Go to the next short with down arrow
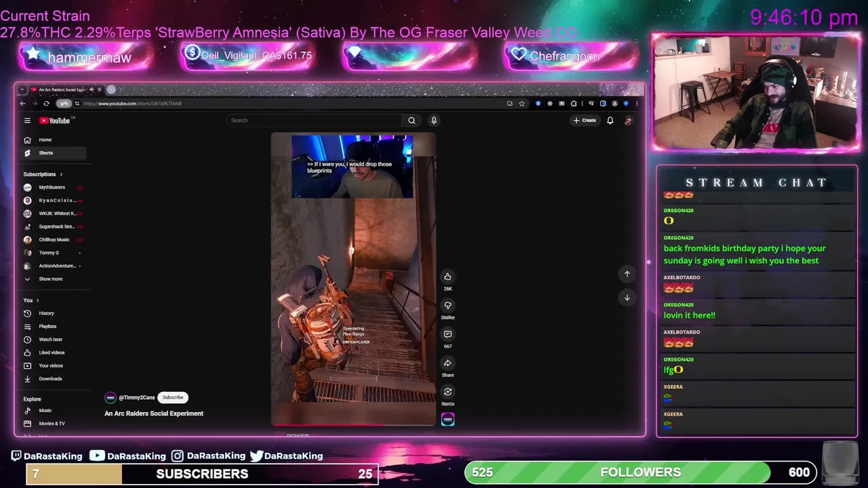 [627, 298]
